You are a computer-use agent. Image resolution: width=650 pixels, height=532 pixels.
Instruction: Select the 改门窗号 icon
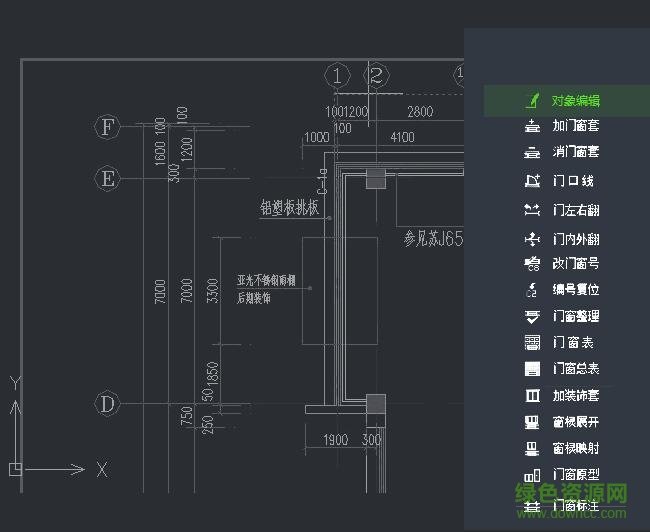click(532, 264)
